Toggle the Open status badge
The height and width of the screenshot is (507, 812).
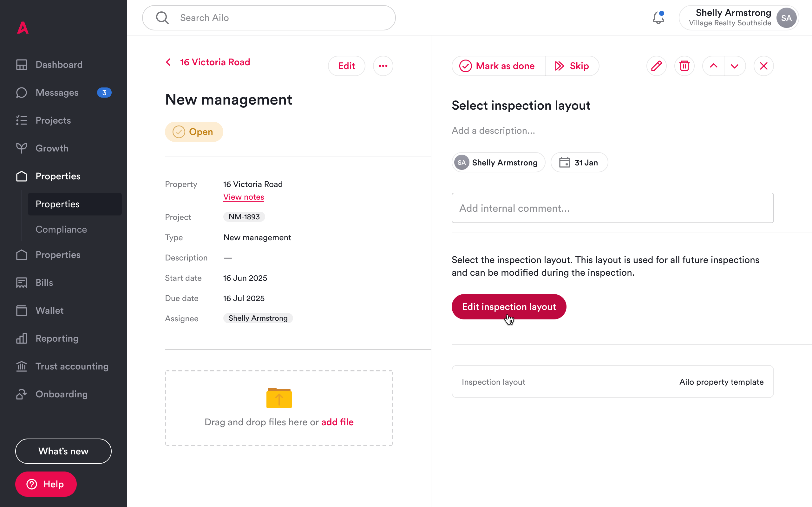(194, 132)
